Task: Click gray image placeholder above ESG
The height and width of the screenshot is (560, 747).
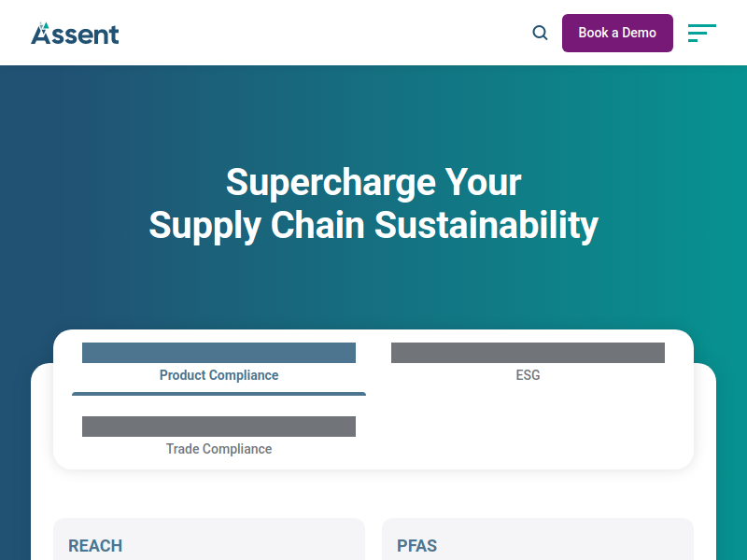Action: point(528,353)
